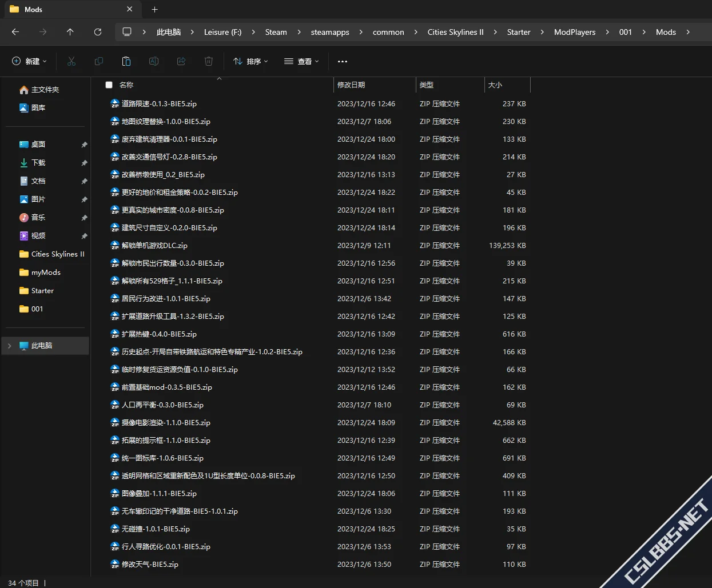Refresh the current folder view
This screenshot has width=712, height=588.
(x=98, y=32)
